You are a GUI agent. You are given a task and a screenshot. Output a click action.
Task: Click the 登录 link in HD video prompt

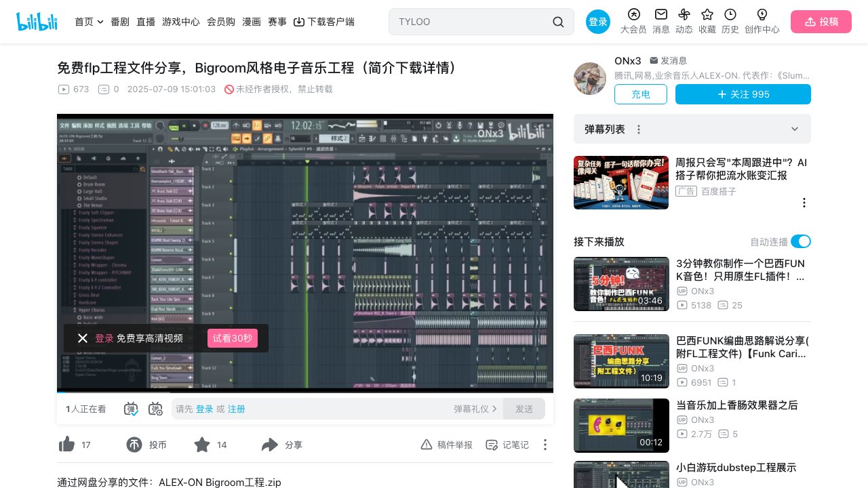tap(104, 338)
